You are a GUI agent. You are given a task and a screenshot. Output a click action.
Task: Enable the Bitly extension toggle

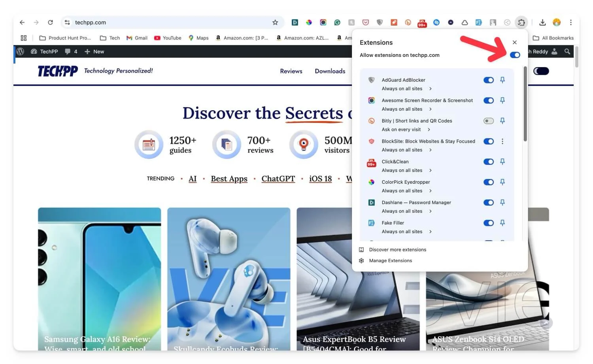pos(489,121)
